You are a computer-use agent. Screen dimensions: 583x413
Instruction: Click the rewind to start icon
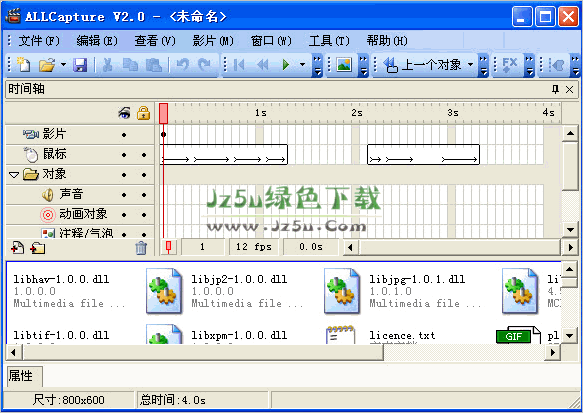[239, 65]
